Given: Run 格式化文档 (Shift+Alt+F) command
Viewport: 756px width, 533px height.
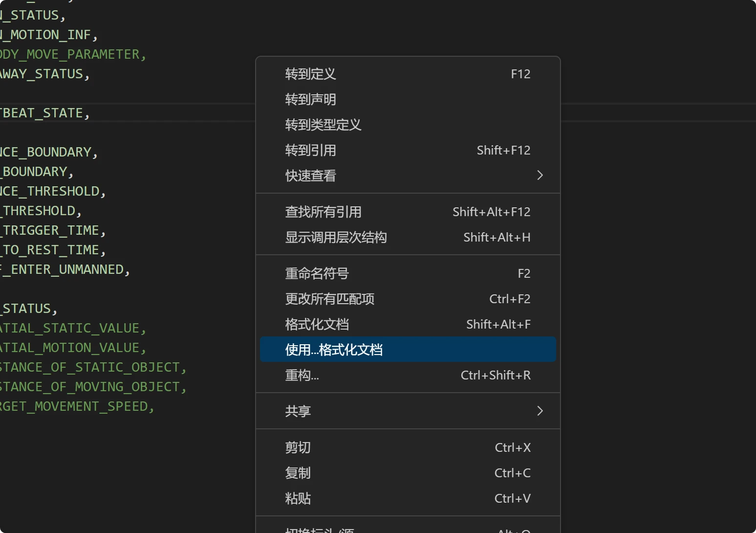Looking at the screenshot, I should 317,325.
